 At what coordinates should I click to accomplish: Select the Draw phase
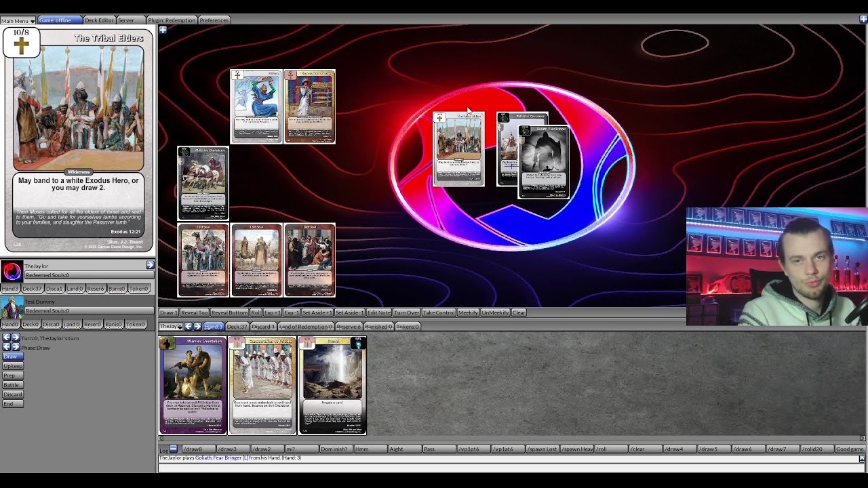click(x=12, y=357)
